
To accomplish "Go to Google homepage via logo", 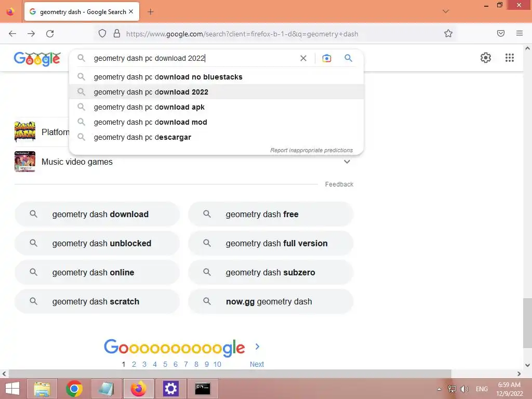I will 37,59.
